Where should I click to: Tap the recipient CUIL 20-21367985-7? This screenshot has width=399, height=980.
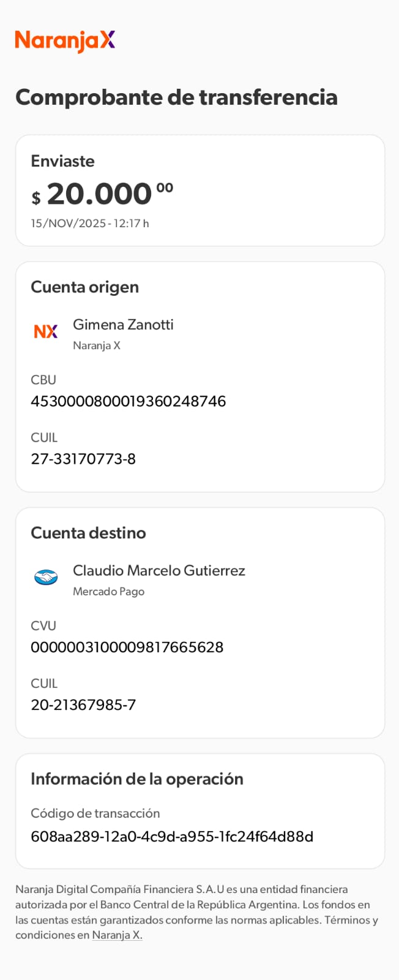(x=83, y=704)
